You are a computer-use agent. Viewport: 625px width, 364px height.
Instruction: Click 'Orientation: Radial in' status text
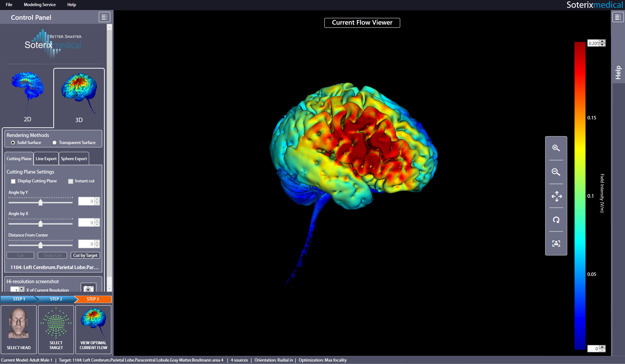point(274,360)
